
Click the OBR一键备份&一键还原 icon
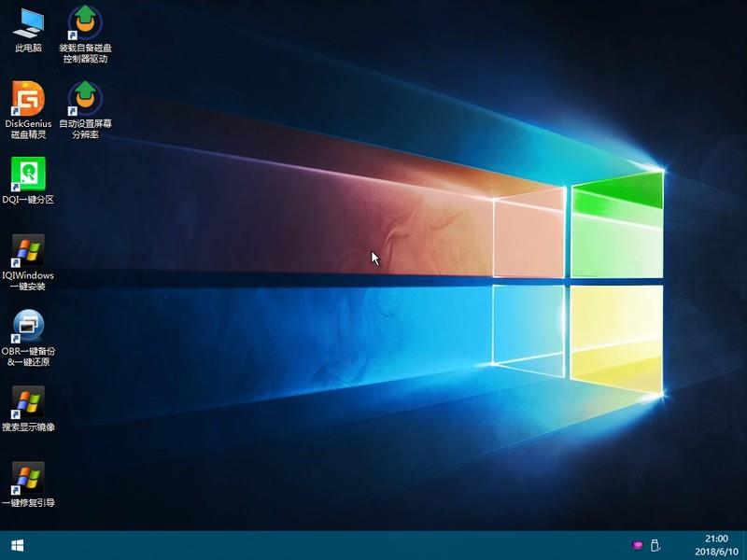point(28,327)
